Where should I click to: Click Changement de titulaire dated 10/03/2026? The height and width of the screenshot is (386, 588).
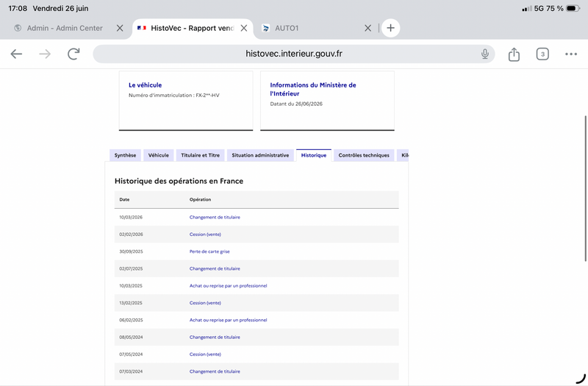215,217
